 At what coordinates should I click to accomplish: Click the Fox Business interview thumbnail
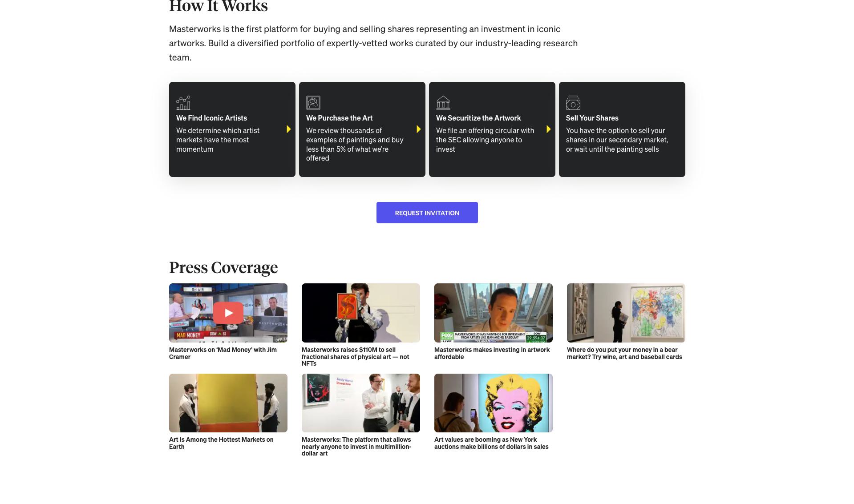pos(493,313)
